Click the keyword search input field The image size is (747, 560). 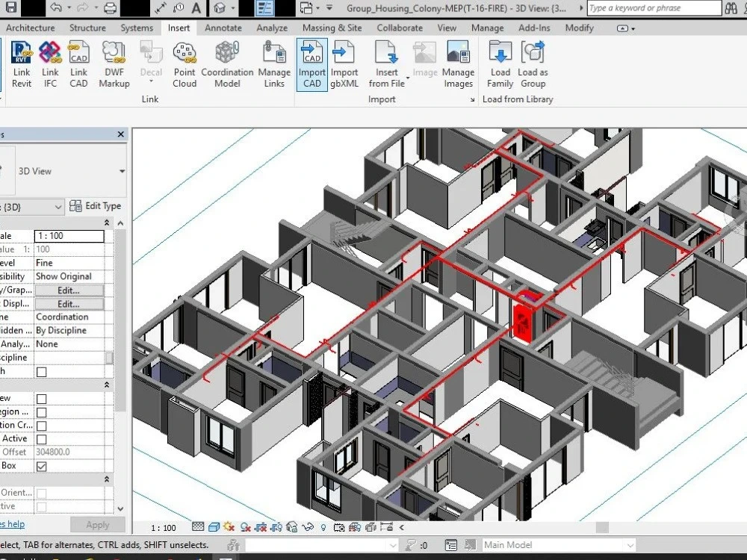pyautogui.click(x=654, y=8)
